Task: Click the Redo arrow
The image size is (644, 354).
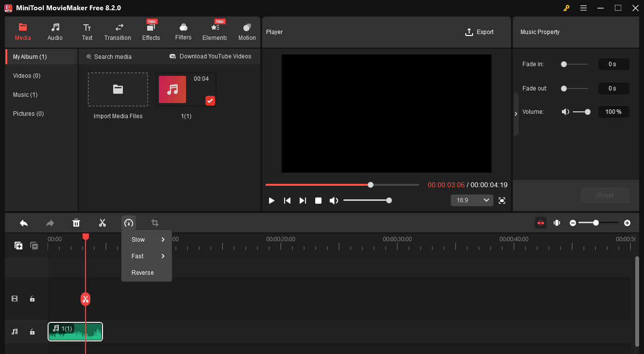Action: [50, 223]
